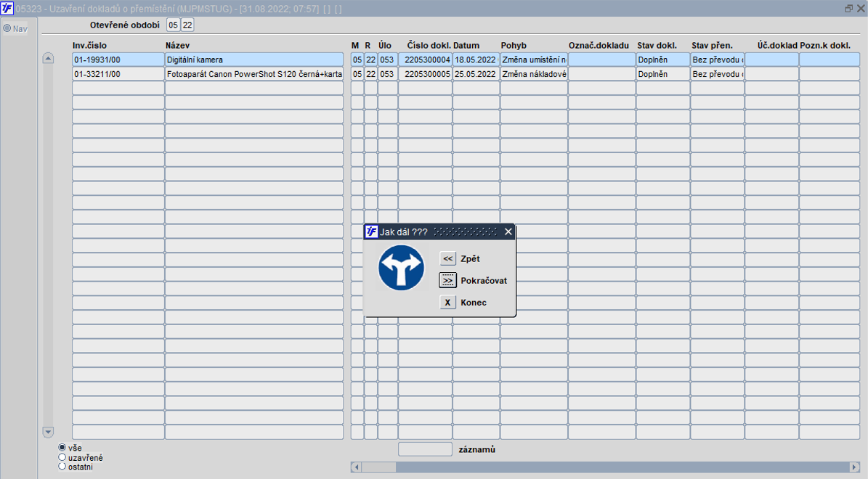Click Označ.dokladu field in Digitální kamera row
This screenshot has width=868, height=479.
[602, 60]
